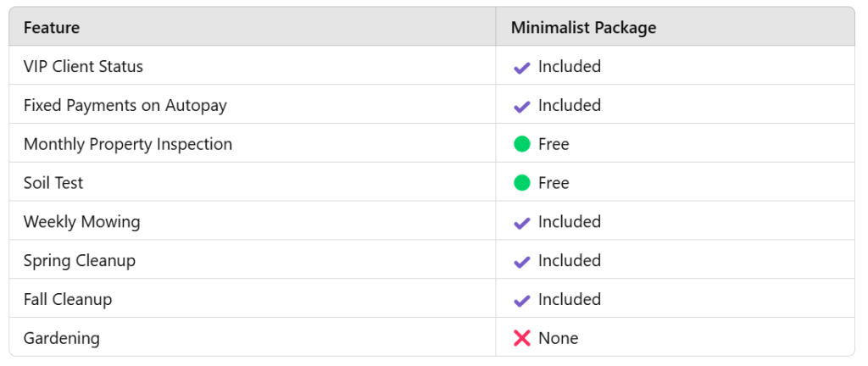868x366 pixels.
Task: Click the Soil Test feature label
Action: pos(53,183)
